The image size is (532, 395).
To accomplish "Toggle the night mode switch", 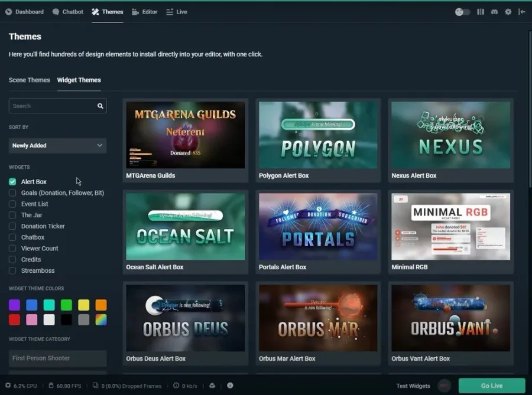I will [462, 12].
